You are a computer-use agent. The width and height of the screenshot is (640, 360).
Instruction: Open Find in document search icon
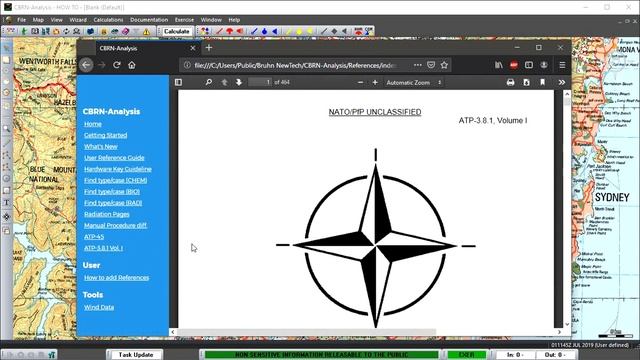pyautogui.click(x=209, y=82)
